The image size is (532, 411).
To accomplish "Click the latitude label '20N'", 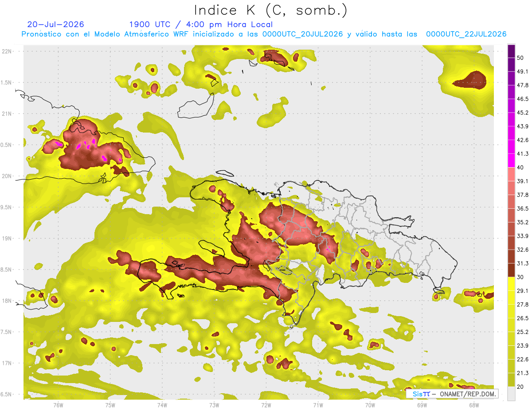I will 7,176.
